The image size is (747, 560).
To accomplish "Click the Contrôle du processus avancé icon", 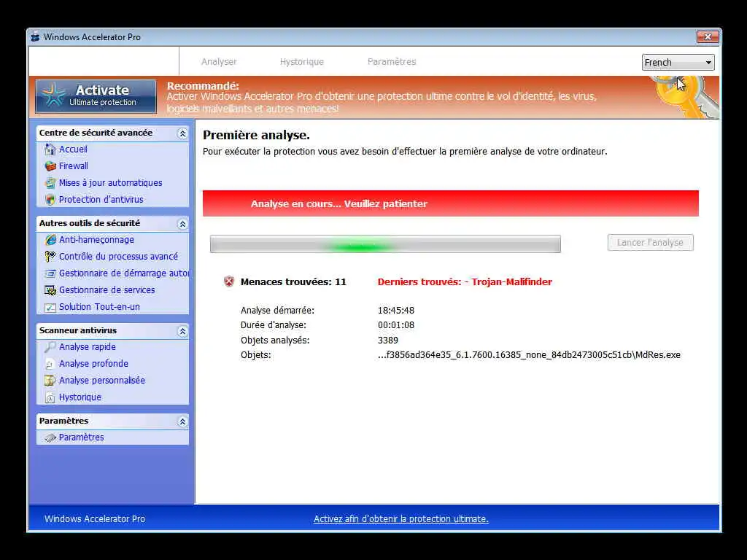I will 50,257.
